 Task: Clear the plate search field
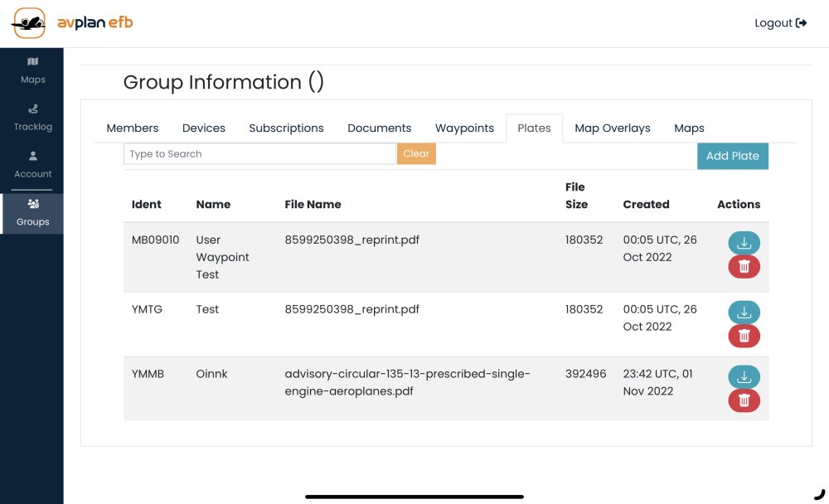[x=416, y=154]
